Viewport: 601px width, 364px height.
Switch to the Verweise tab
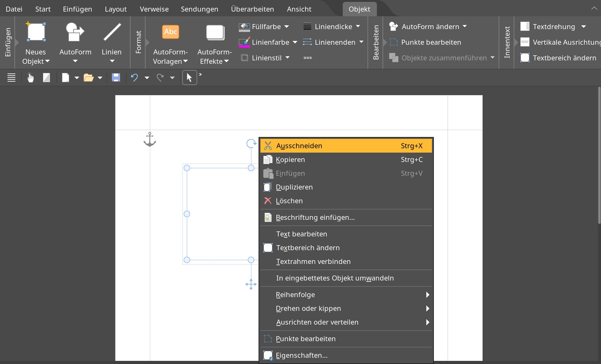(x=154, y=9)
